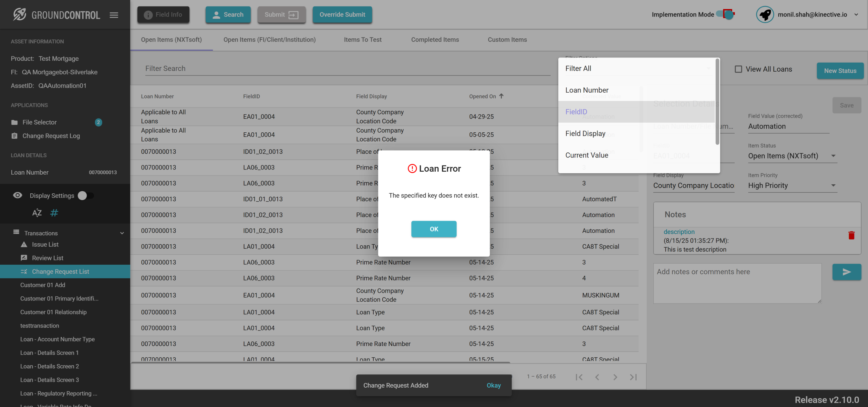Switch to the Completed Items tab
This screenshot has width=868, height=407.
(x=435, y=40)
